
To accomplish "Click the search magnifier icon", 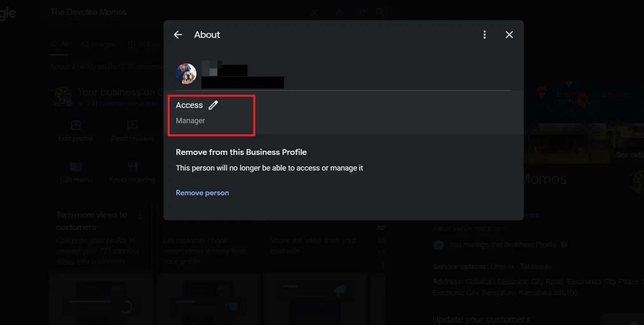I will tap(380, 12).
